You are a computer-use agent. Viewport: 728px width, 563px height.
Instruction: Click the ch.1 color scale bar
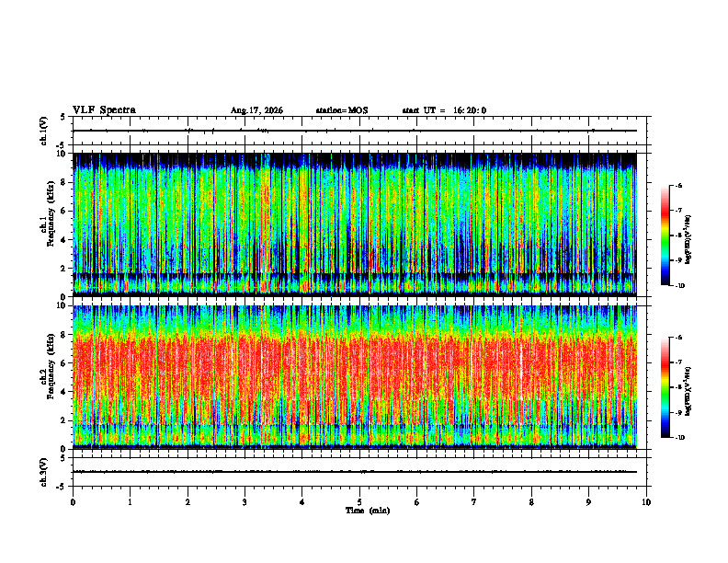665,236
